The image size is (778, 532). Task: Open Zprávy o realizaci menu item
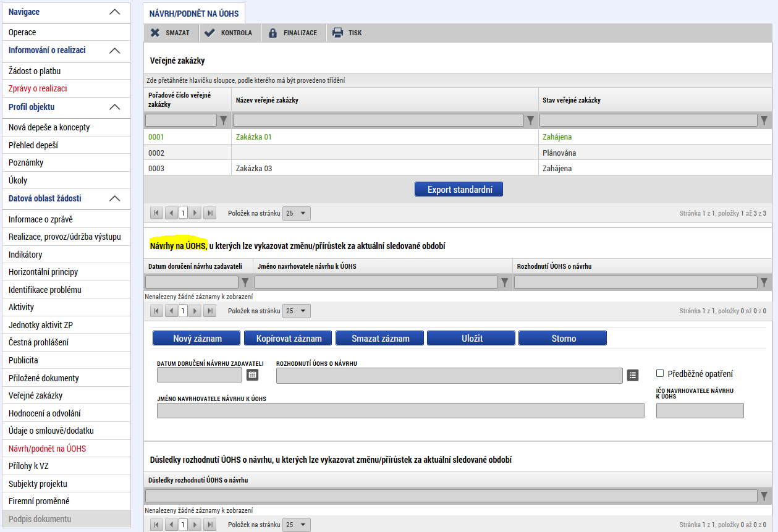(x=66, y=88)
